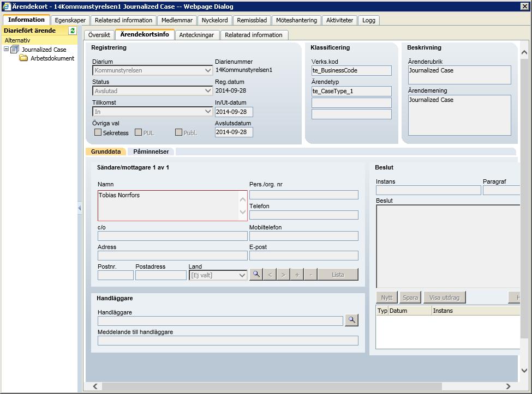The image size is (532, 394).
Task: Click the name field scroll down arrow
Action: tap(243, 212)
